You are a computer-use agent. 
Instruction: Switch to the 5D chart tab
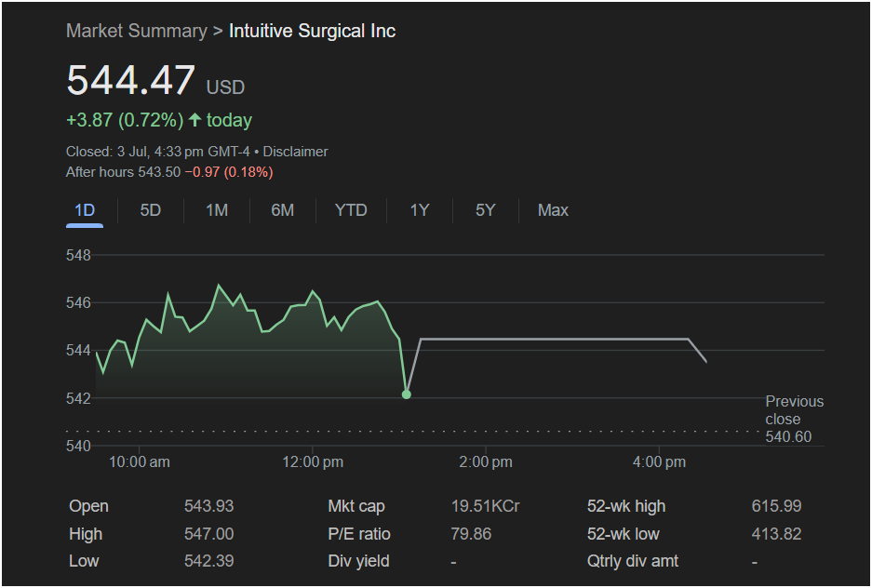tap(150, 210)
